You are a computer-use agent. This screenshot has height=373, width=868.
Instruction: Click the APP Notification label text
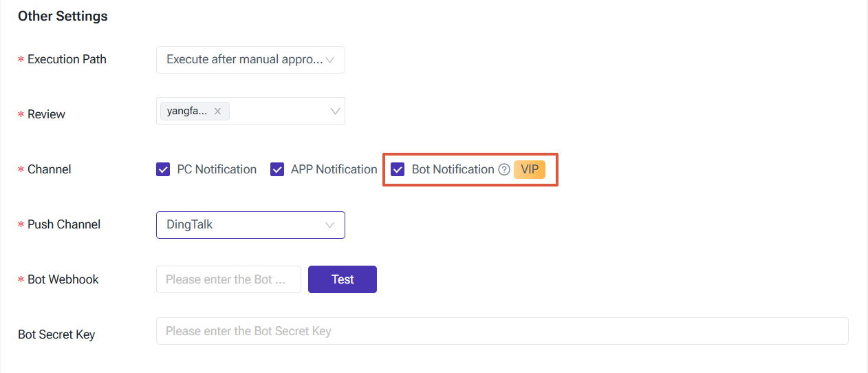334,169
